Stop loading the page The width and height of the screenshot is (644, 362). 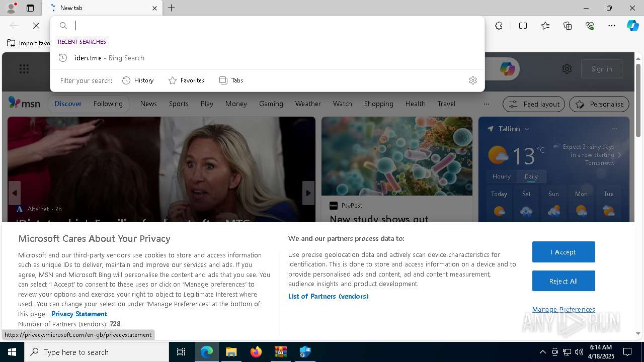(36, 26)
